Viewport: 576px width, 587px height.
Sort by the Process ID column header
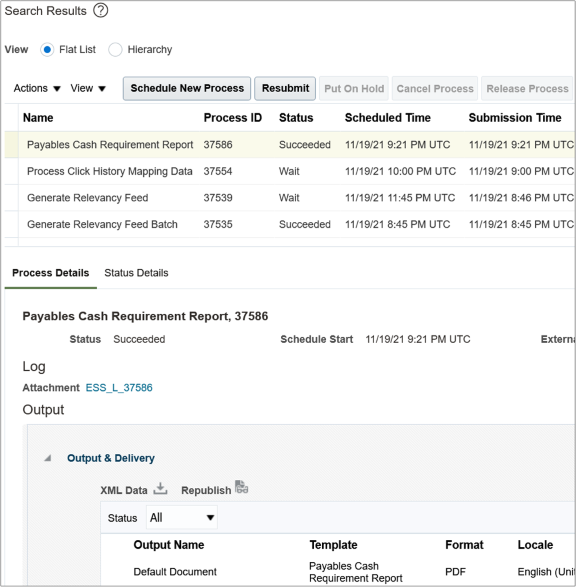pyautogui.click(x=232, y=118)
